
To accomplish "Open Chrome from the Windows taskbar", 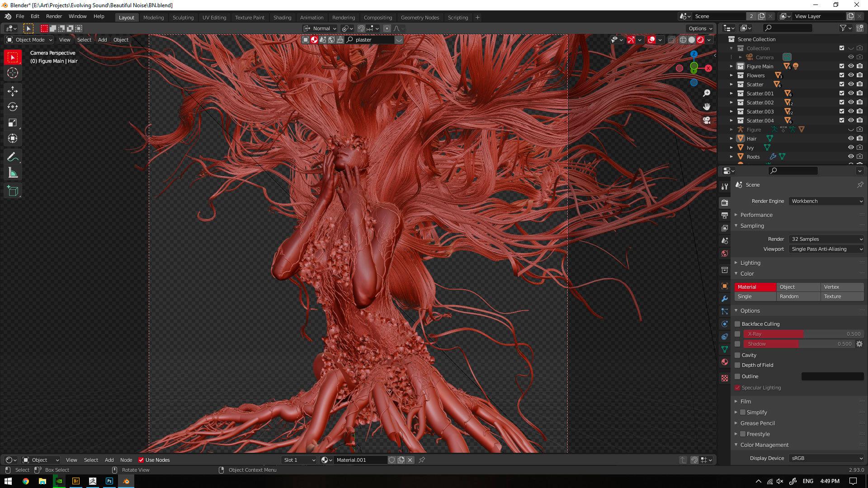I will (26, 481).
